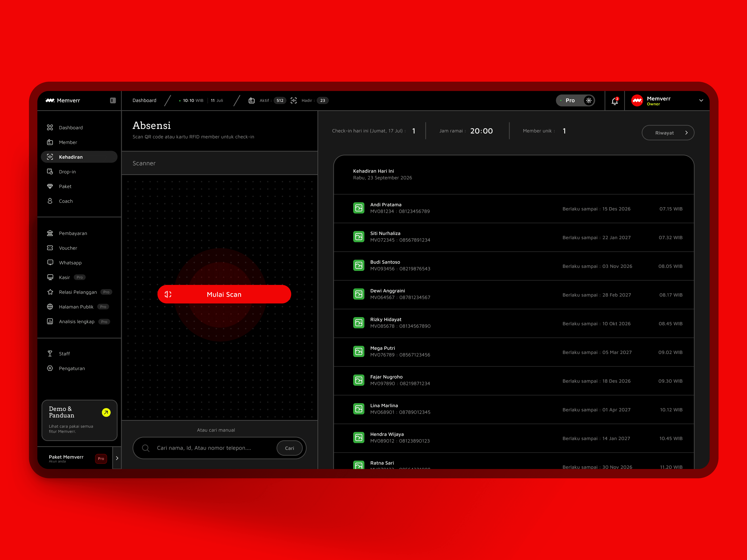Viewport: 747px width, 560px height.
Task: Click the Aktif members icon in the top bar
Action: [252, 100]
